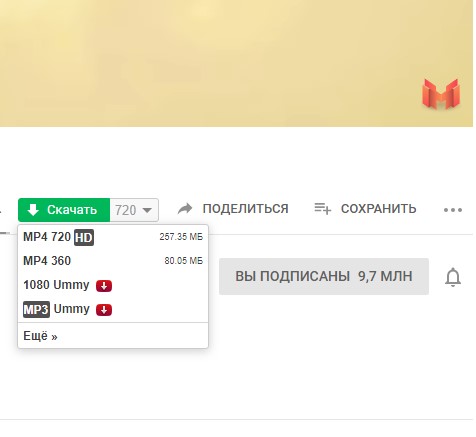The height and width of the screenshot is (437, 476).
Task: Click the white arrow icon inside Скачать button
Action: click(x=33, y=210)
